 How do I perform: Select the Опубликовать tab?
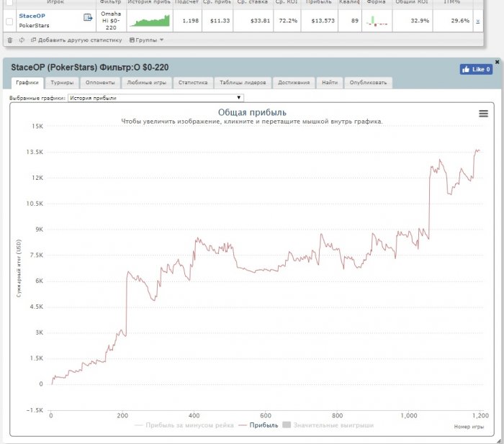pos(368,83)
